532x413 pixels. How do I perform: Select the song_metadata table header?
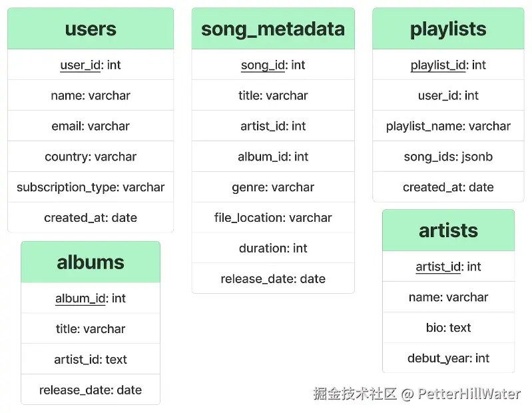coord(273,29)
